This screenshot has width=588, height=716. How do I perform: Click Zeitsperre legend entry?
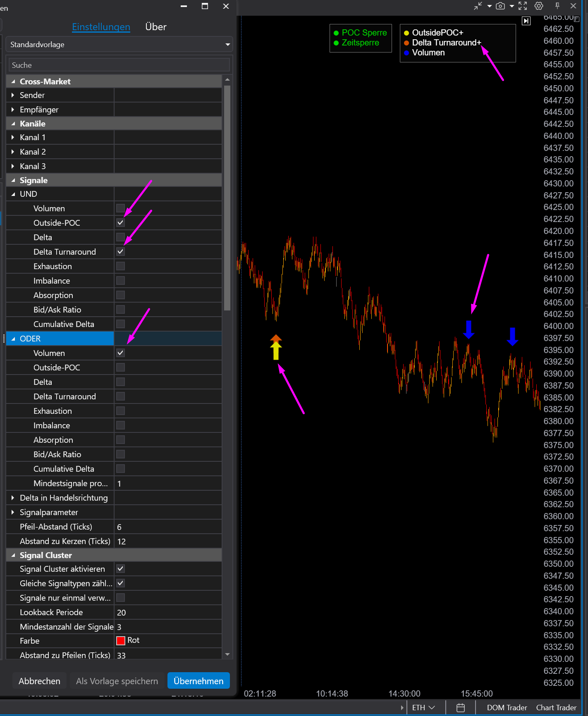pos(356,43)
